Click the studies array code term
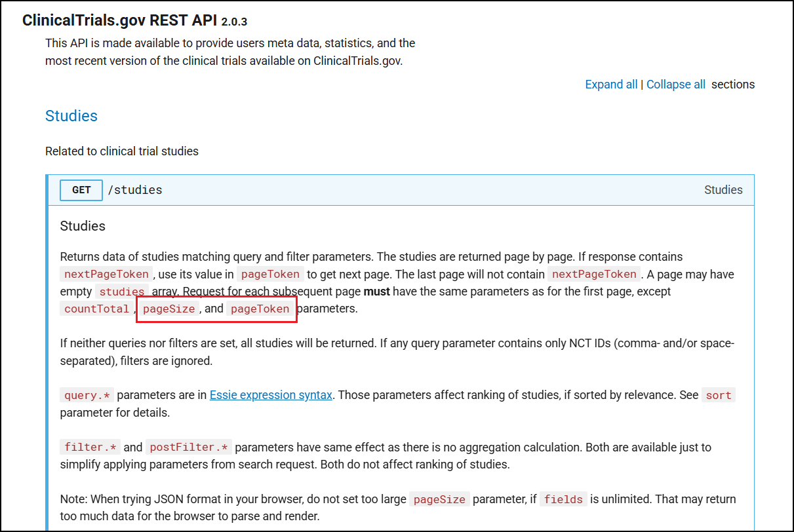Image resolution: width=794 pixels, height=532 pixels. tap(122, 292)
